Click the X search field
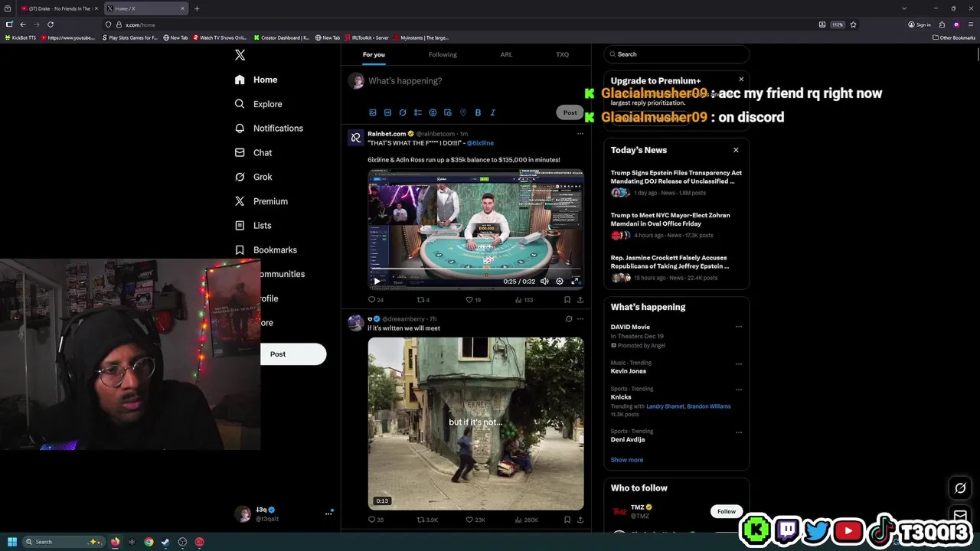The width and height of the screenshot is (980, 551). point(677,54)
